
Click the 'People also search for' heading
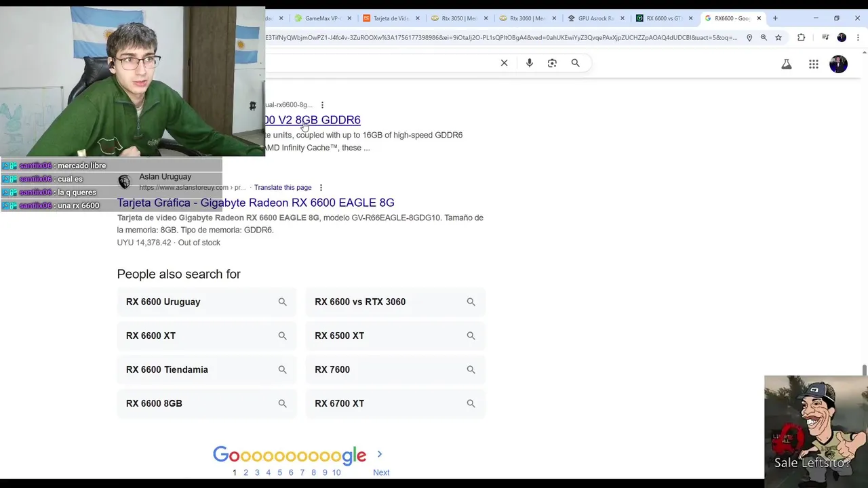tap(178, 274)
